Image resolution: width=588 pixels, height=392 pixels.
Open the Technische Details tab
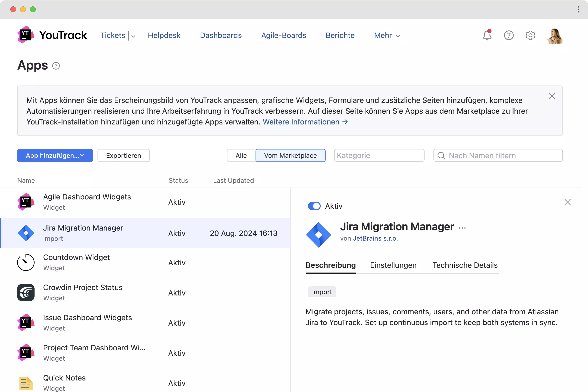click(x=465, y=265)
